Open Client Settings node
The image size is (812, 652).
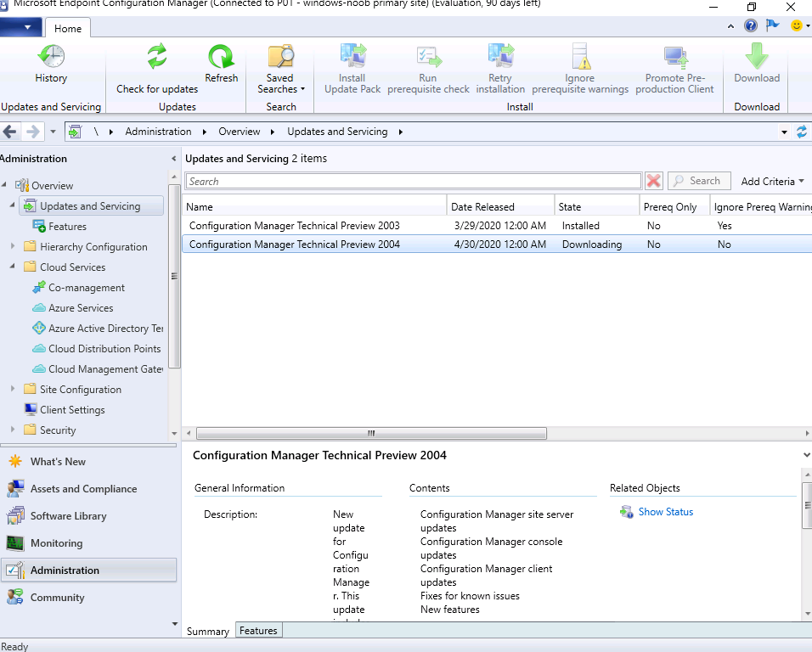coord(72,410)
